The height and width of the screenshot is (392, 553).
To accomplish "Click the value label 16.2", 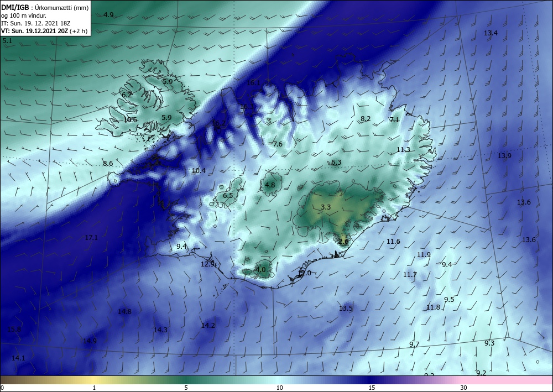I will click(218, 123).
